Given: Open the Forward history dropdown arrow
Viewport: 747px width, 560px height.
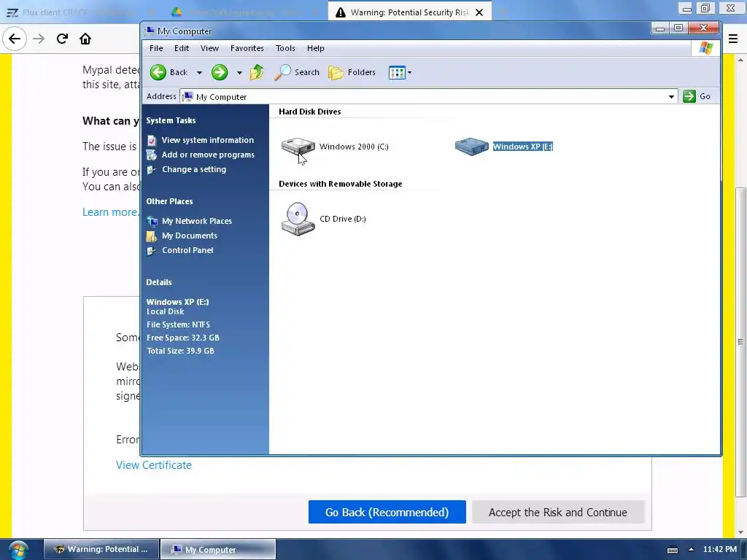Looking at the screenshot, I should tap(239, 73).
